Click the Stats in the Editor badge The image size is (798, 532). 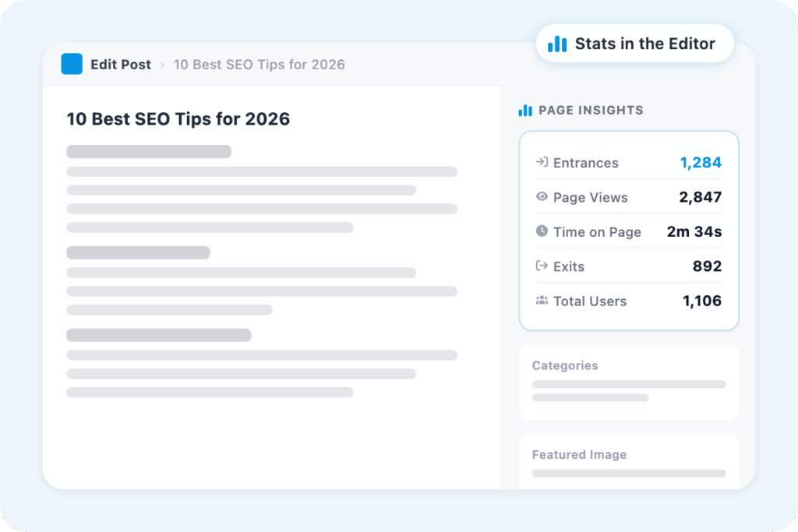(x=635, y=44)
